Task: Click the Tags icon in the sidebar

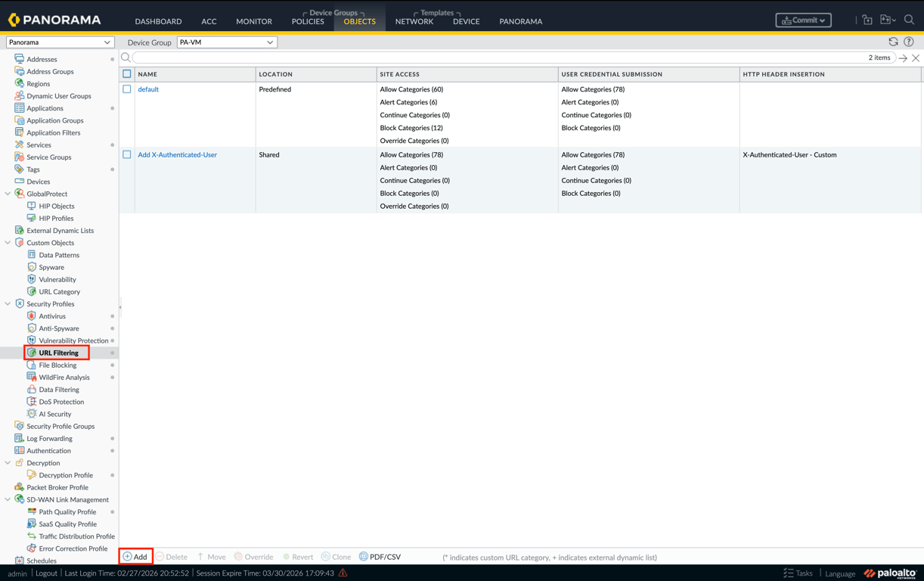Action: 19,169
